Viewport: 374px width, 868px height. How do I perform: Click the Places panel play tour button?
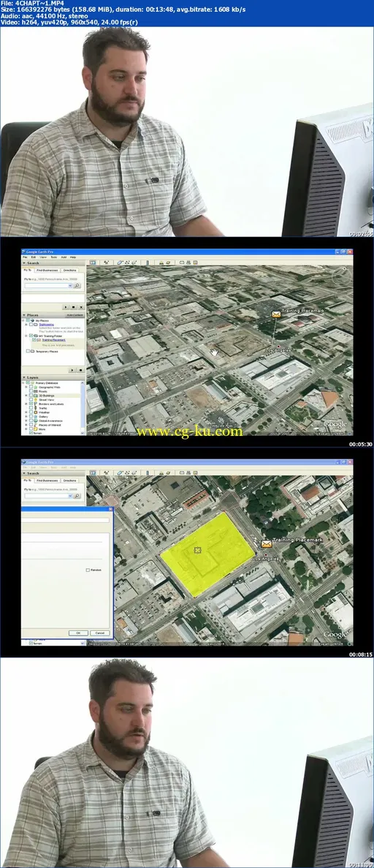[x=72, y=370]
